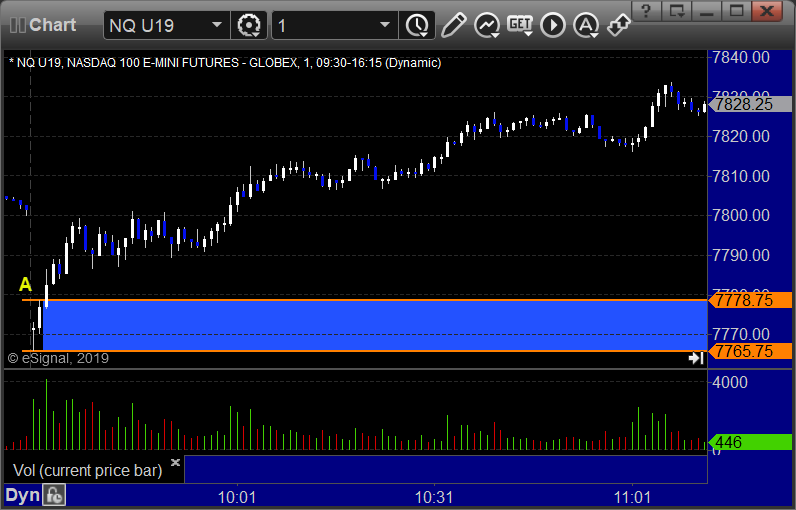Start bar replay with the play icon

tap(553, 25)
